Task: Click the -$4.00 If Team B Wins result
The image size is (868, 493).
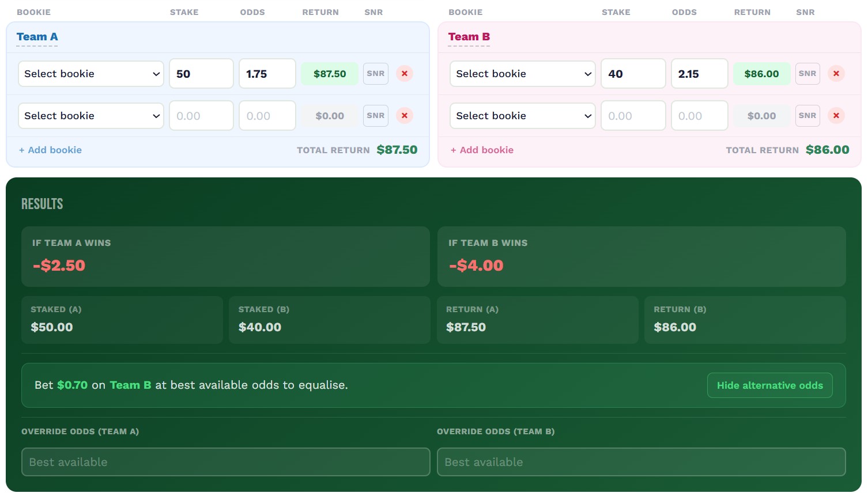Action: (x=476, y=266)
